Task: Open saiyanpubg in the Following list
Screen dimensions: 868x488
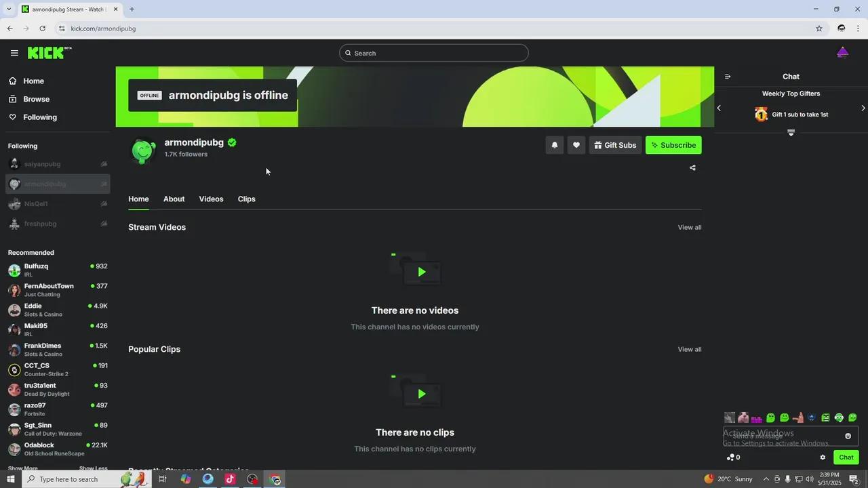Action: click(58, 164)
